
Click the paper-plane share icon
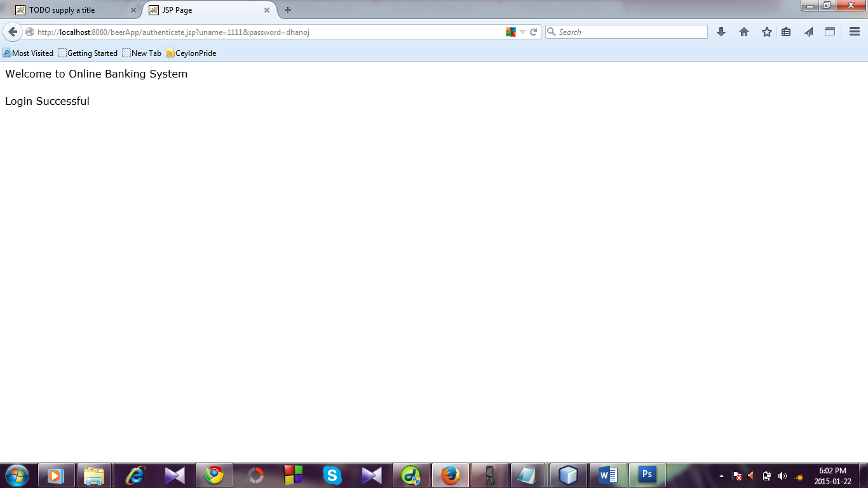[x=808, y=31]
